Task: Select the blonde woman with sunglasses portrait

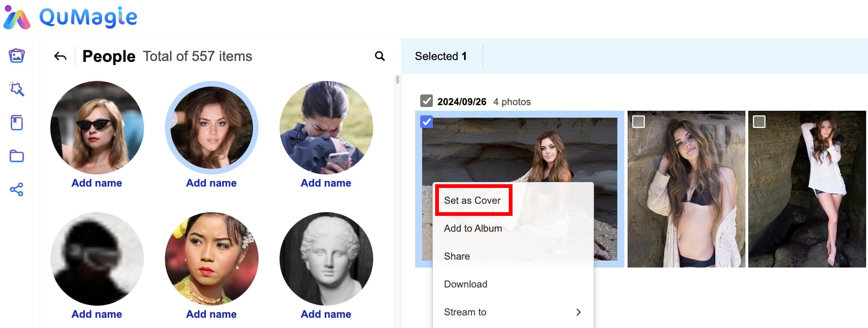Action: [x=97, y=127]
